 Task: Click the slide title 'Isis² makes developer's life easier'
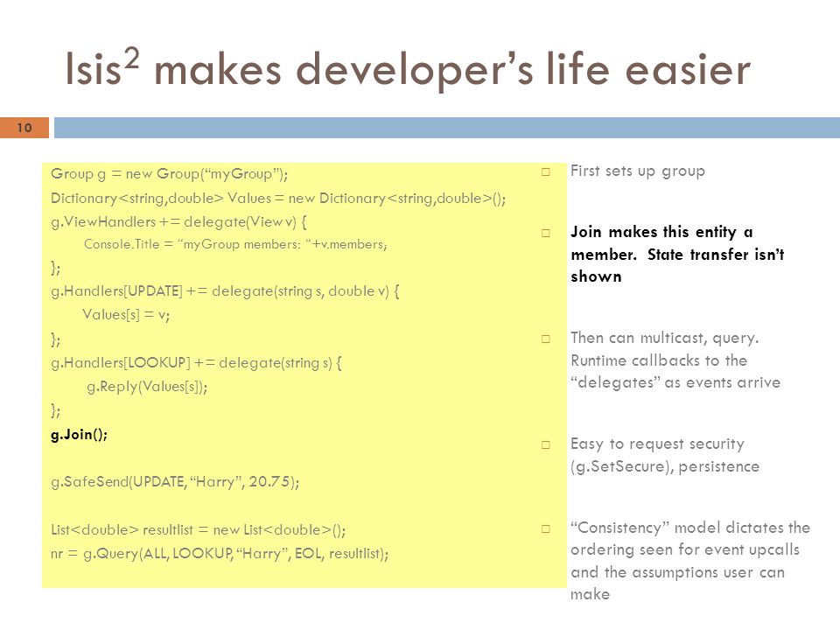point(408,68)
